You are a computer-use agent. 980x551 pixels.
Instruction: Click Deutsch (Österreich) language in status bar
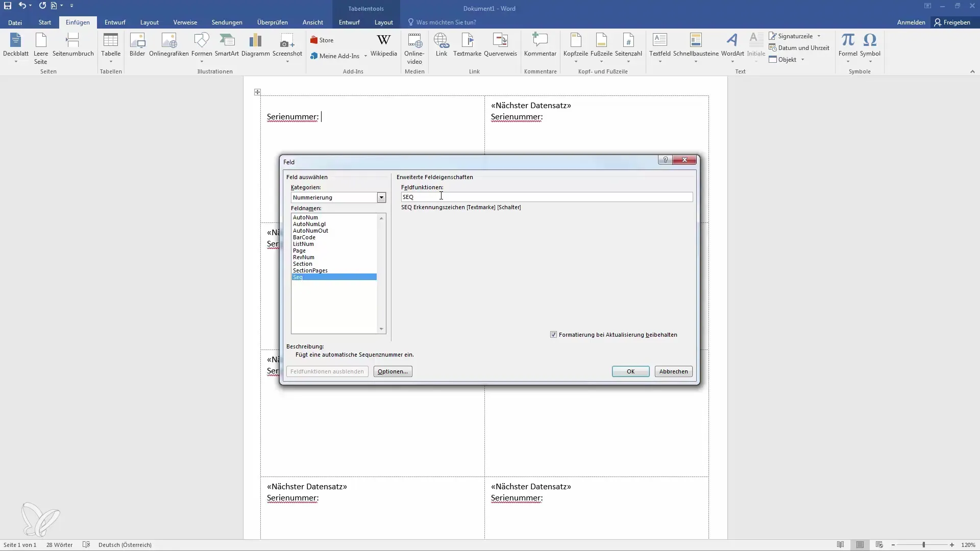click(125, 545)
